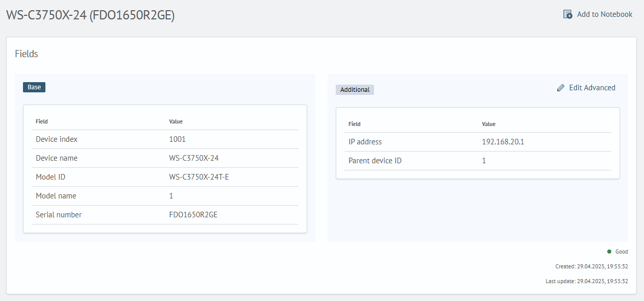Select the value 192.168.20.1
The height and width of the screenshot is (301, 644).
pyautogui.click(x=503, y=142)
